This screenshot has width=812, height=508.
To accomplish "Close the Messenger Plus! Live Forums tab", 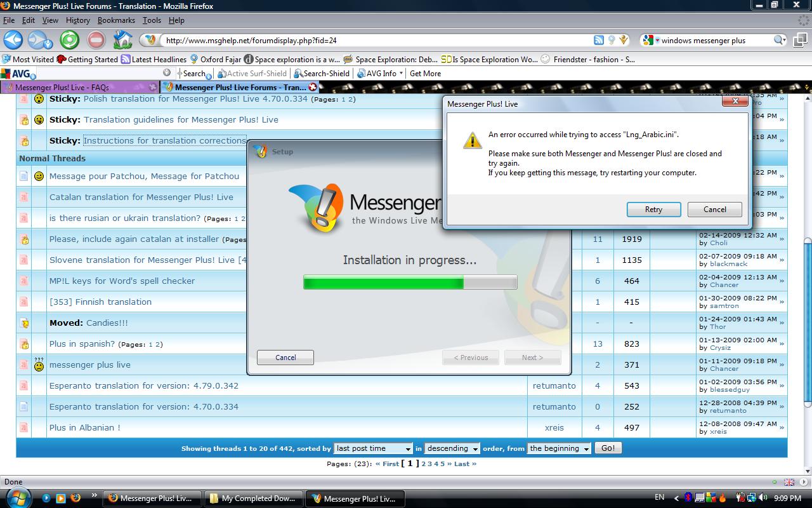I will tap(312, 87).
